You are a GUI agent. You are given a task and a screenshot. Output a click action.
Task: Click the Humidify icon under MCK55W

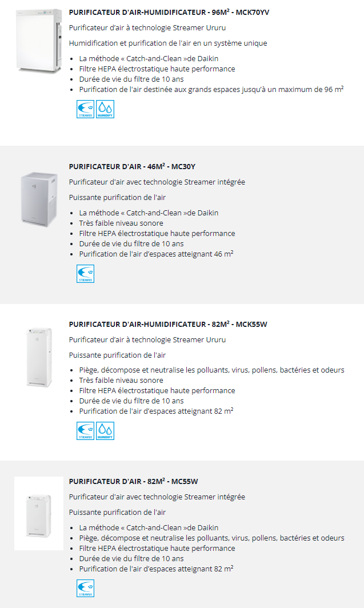[x=105, y=431]
